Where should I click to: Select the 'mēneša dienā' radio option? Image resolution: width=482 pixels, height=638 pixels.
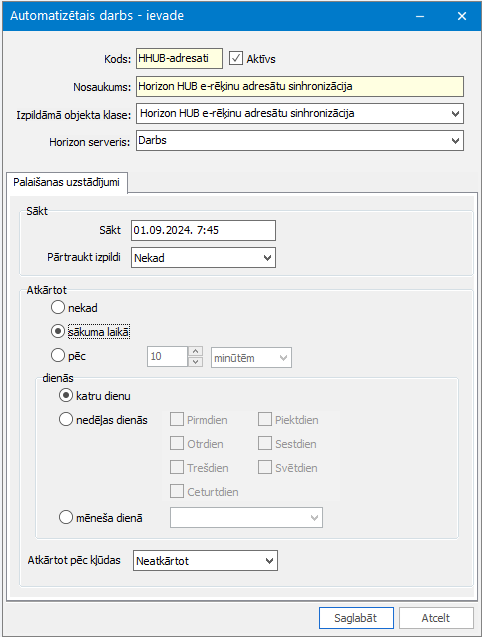point(66,517)
